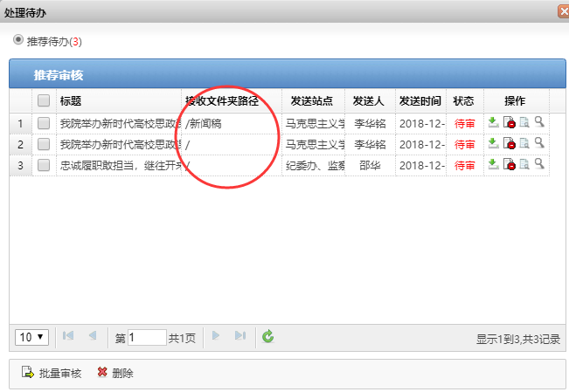Click green download-arrow icon in row 3
The height and width of the screenshot is (392, 569).
494,164
